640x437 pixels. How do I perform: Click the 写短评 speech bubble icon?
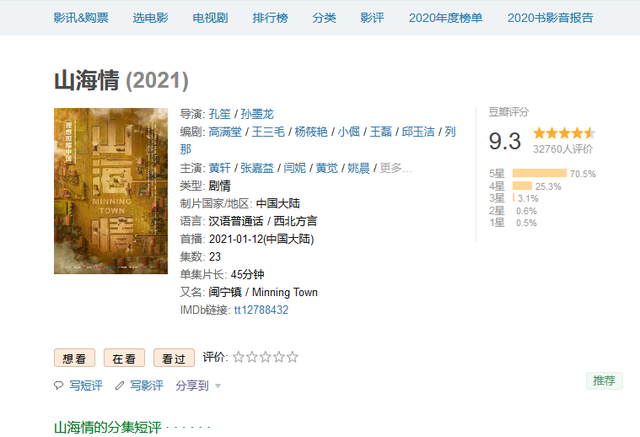pyautogui.click(x=59, y=385)
